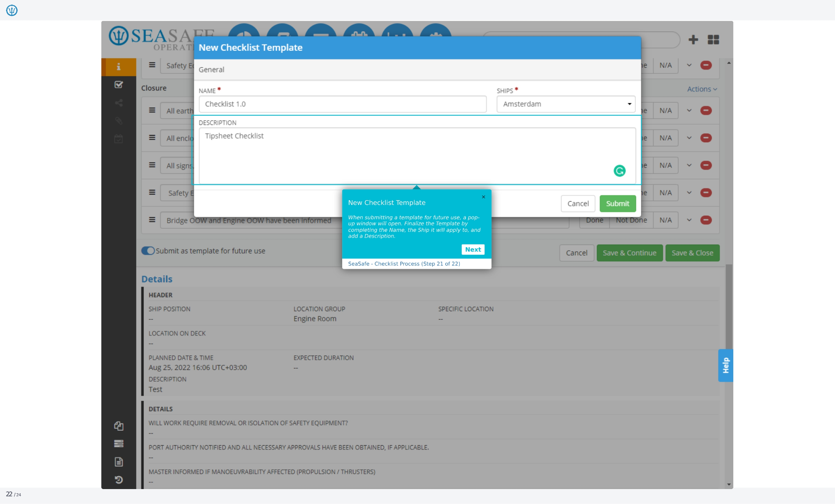Remove the 'All earth' checklist row
Screen dimensions: 835x504
pyautogui.click(x=706, y=111)
